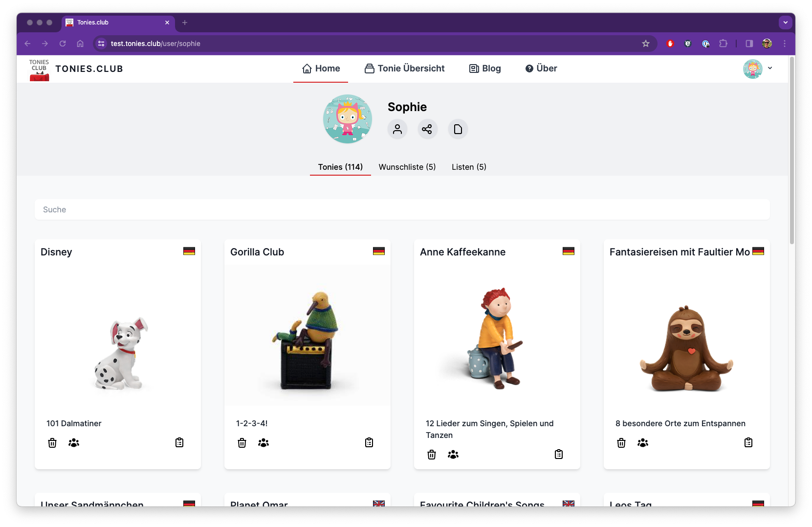The height and width of the screenshot is (527, 812).
Task: Click the TONIES.CLUB brand text
Action: coord(89,69)
